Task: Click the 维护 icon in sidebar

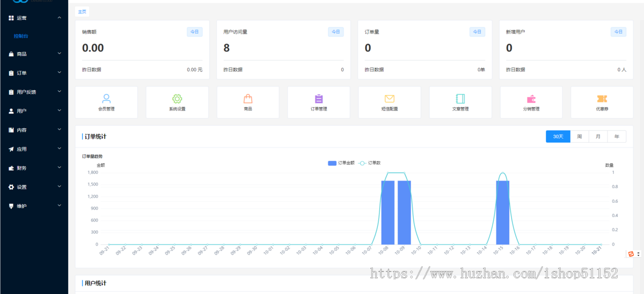Action: (11, 206)
